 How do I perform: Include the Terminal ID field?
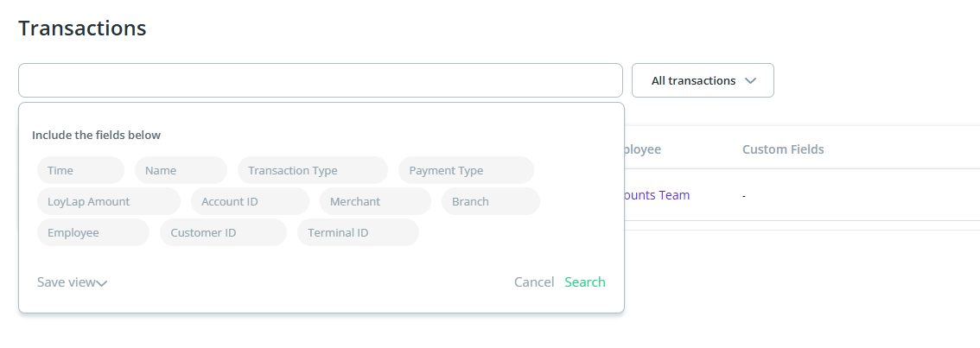358,232
